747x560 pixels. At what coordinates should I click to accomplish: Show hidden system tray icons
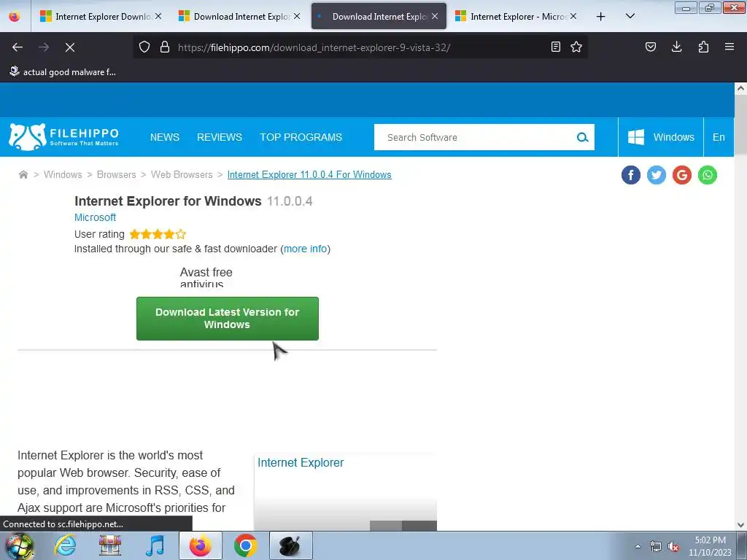(638, 546)
